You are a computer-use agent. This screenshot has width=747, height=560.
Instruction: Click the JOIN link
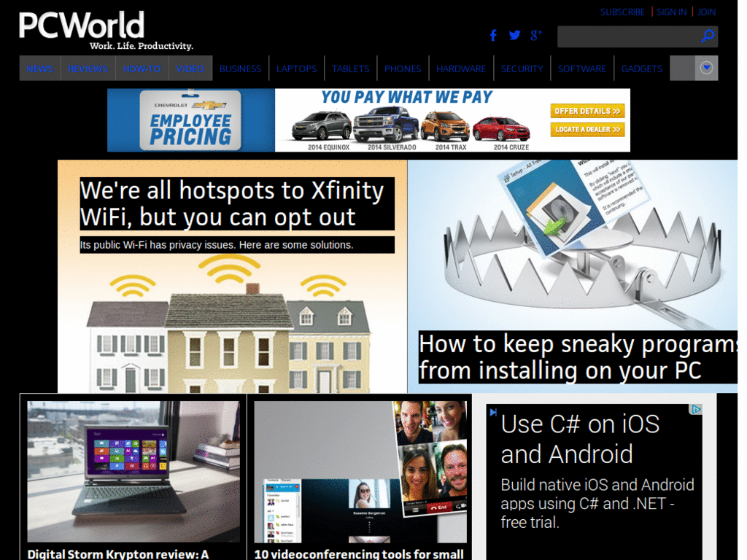705,12
